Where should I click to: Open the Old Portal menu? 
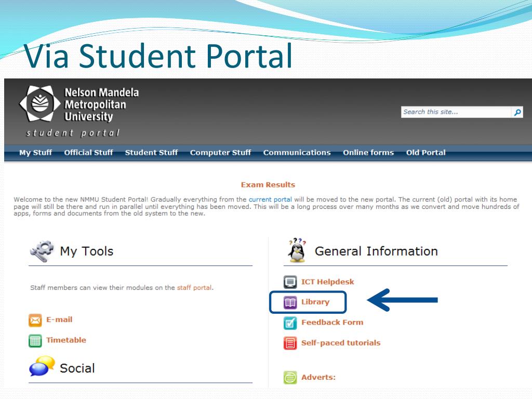pos(426,153)
